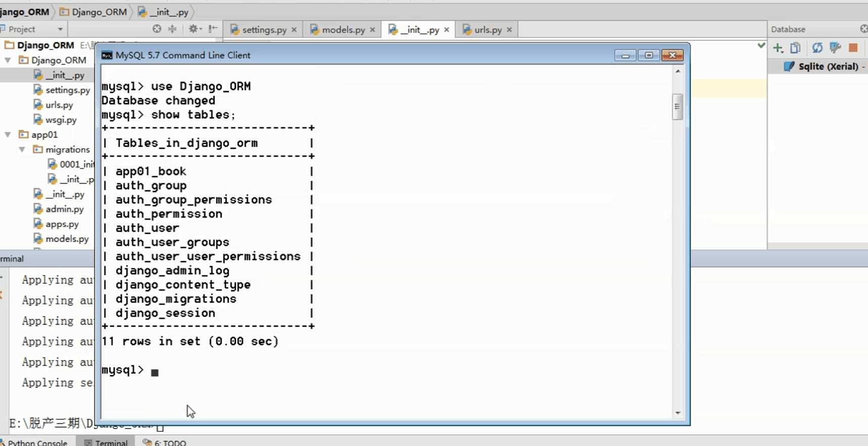Click the MySQL command window down scroll arrow
868x446 pixels.
click(x=678, y=413)
